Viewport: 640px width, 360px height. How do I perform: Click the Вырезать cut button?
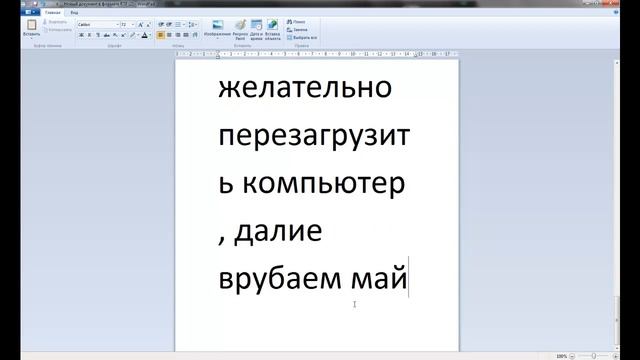click(x=55, y=22)
